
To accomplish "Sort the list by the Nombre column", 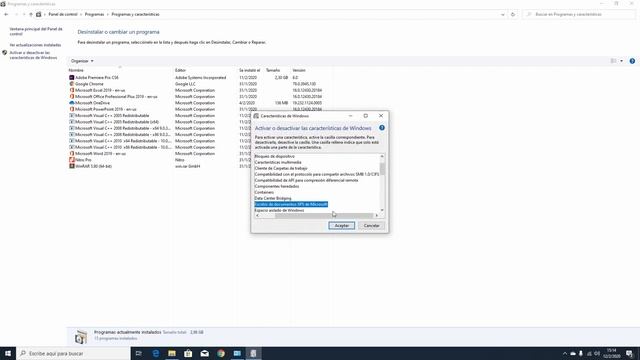I will 76,70.
